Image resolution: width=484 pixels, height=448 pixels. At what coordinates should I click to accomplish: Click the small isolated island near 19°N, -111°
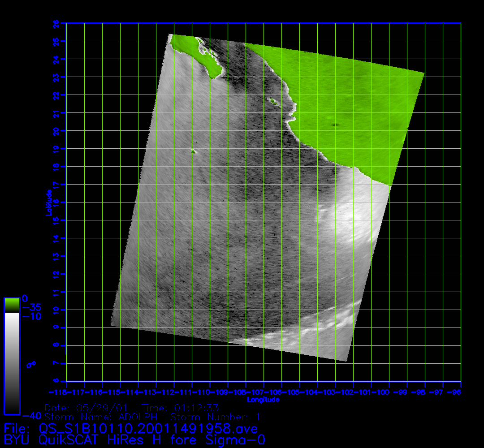click(194, 151)
